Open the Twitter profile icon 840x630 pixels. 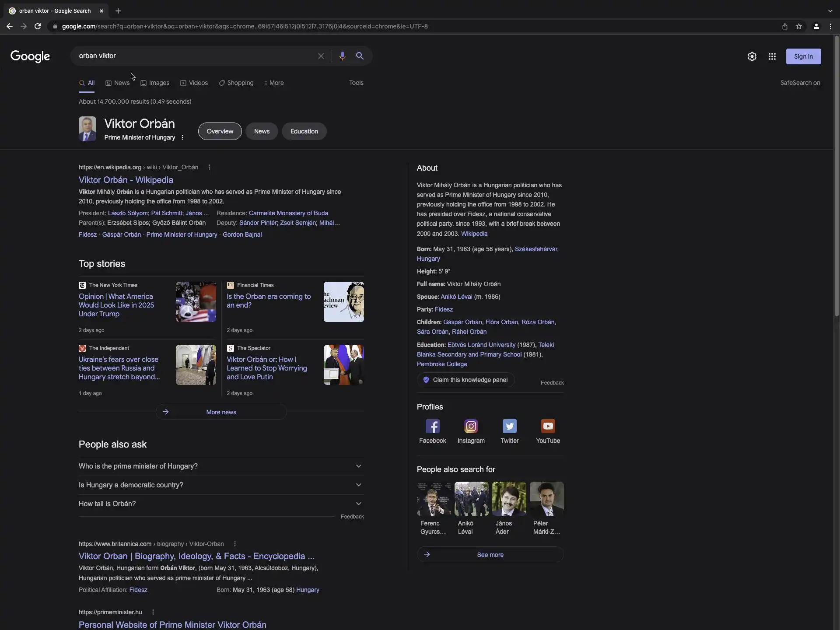(x=509, y=426)
